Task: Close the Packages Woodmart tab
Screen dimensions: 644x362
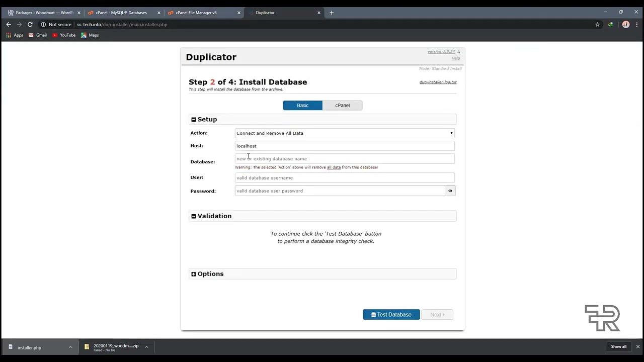Action: tap(79, 13)
